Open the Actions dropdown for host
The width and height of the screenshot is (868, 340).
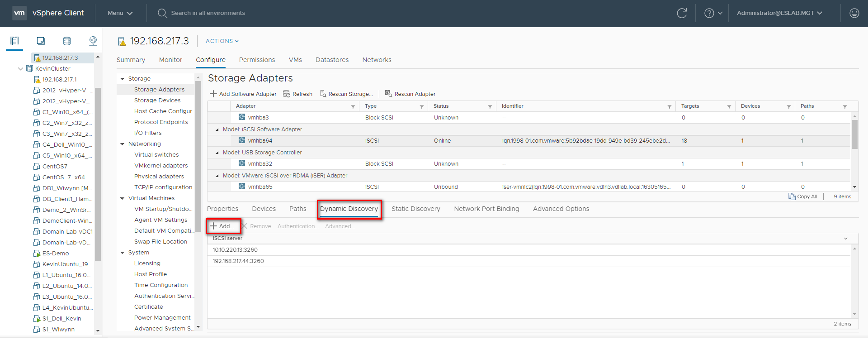coord(222,41)
